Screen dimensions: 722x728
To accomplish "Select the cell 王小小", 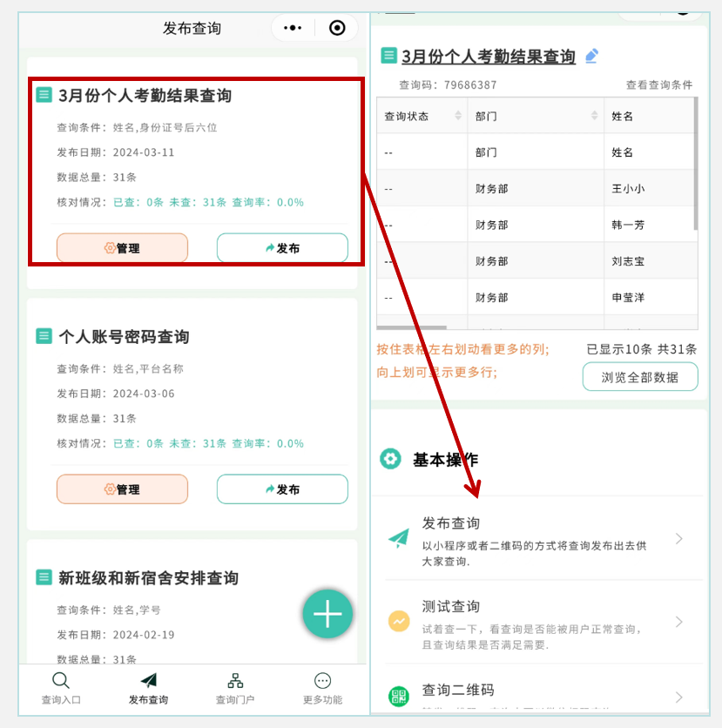I will coord(651,188).
